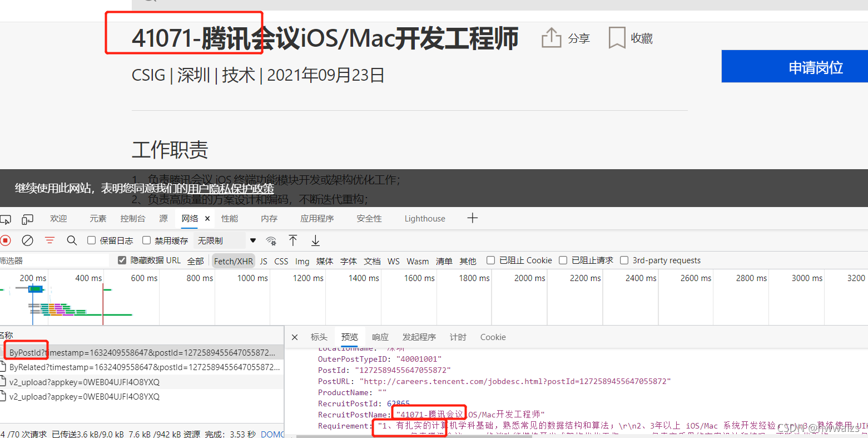Filter requests by WS
Screen dimensions: 868x438
394,261
